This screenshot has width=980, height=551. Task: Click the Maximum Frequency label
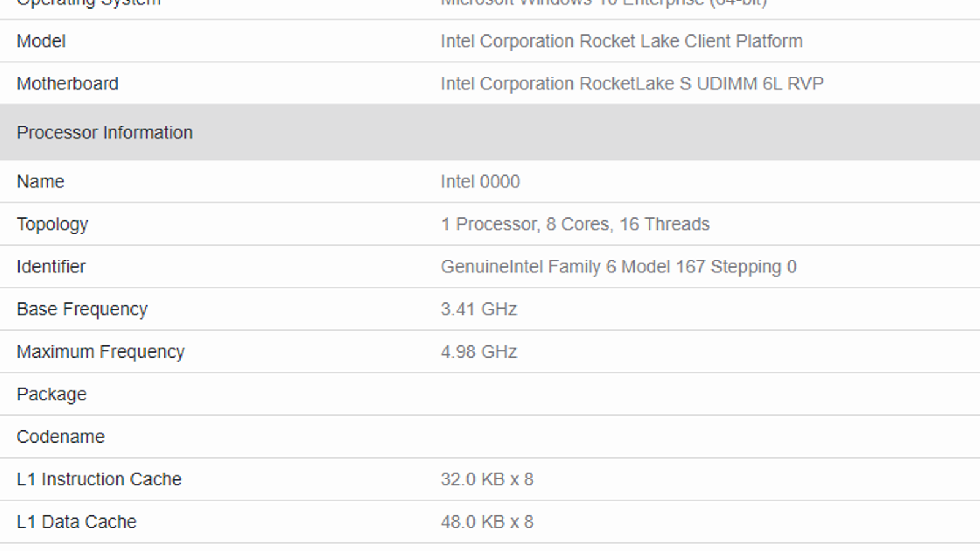pyautogui.click(x=100, y=351)
